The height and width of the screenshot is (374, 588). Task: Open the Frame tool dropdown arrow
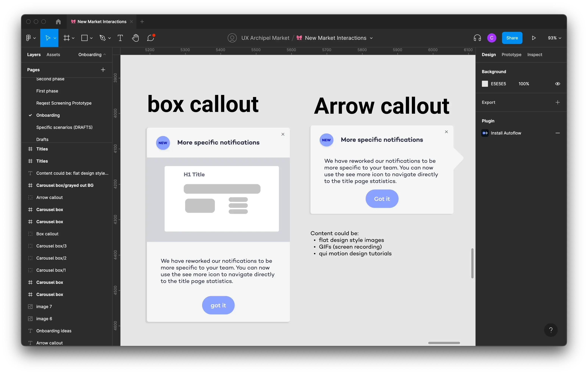(x=73, y=38)
